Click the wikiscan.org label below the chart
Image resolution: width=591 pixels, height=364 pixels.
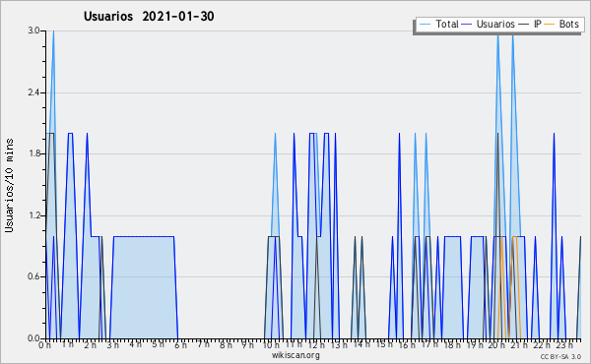295,355
